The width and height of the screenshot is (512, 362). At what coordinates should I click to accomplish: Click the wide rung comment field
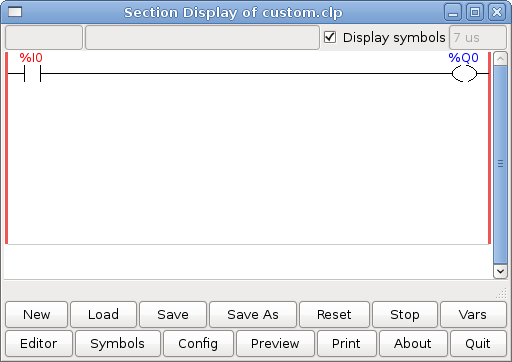pyautogui.click(x=202, y=37)
